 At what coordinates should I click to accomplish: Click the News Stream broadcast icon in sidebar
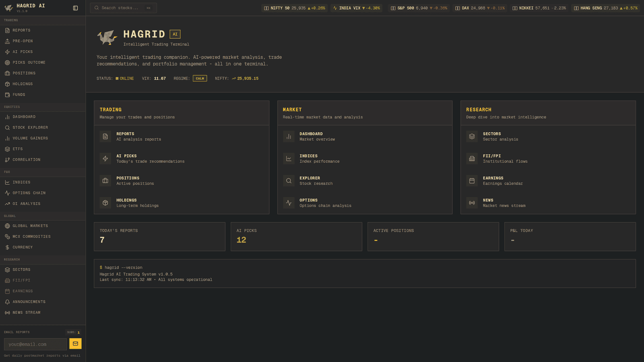tap(7, 313)
